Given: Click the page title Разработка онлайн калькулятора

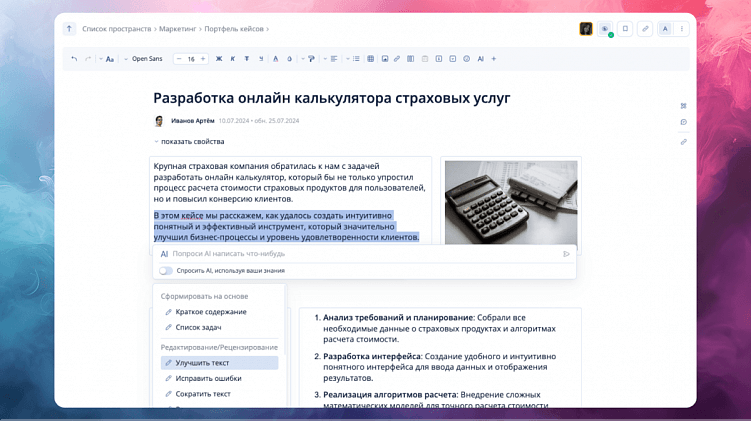Looking at the screenshot, I should (331, 98).
